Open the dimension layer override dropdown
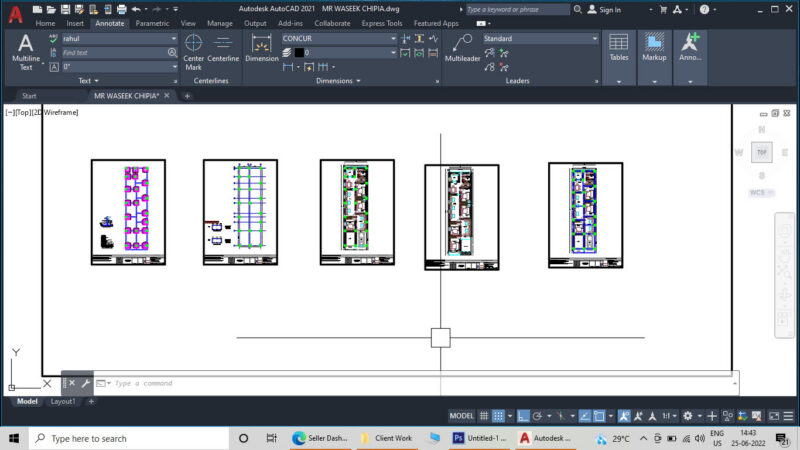 393,53
